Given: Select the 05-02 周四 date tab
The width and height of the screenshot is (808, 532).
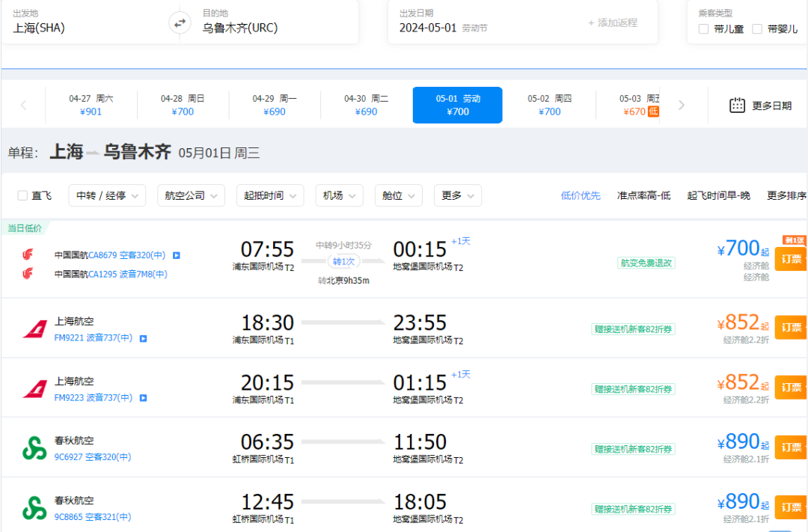Looking at the screenshot, I should [x=550, y=105].
